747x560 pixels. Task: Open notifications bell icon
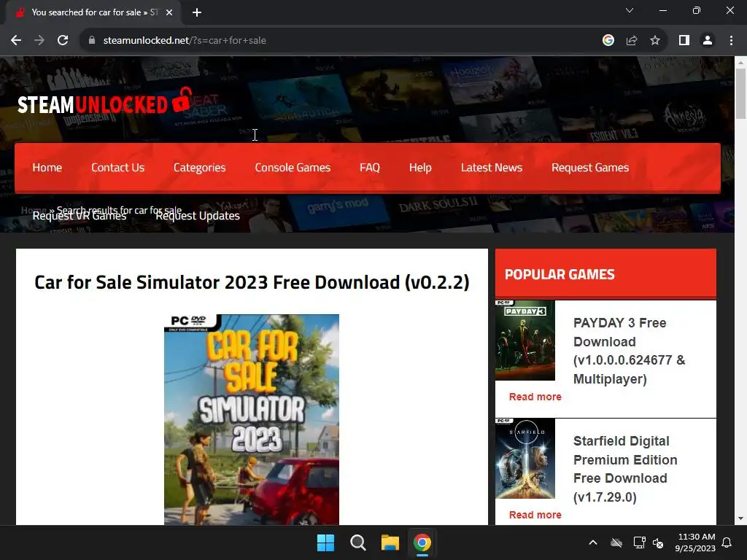coord(727,542)
